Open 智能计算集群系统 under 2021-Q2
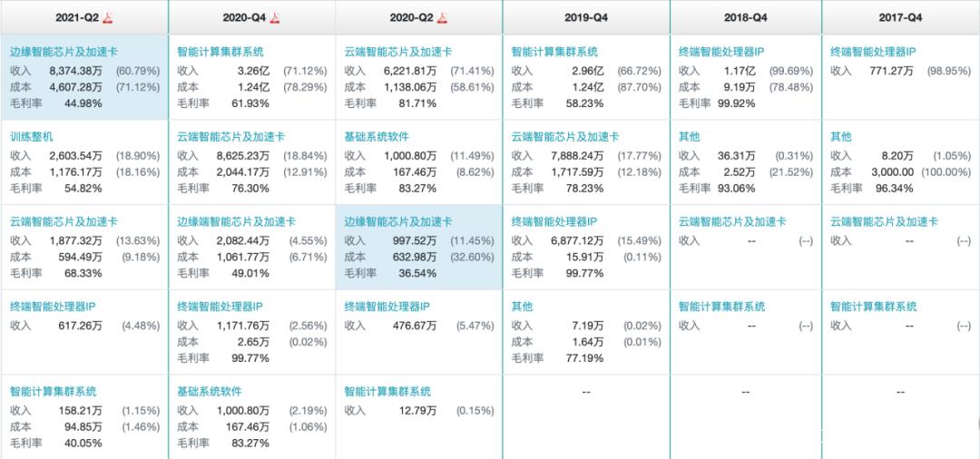980x459 pixels. [54, 391]
